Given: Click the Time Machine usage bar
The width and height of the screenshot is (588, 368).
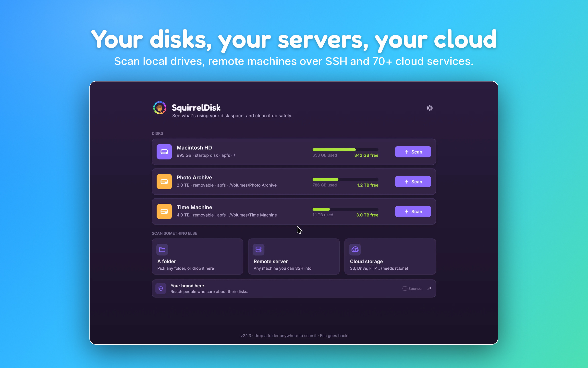Looking at the screenshot, I should tap(345, 209).
